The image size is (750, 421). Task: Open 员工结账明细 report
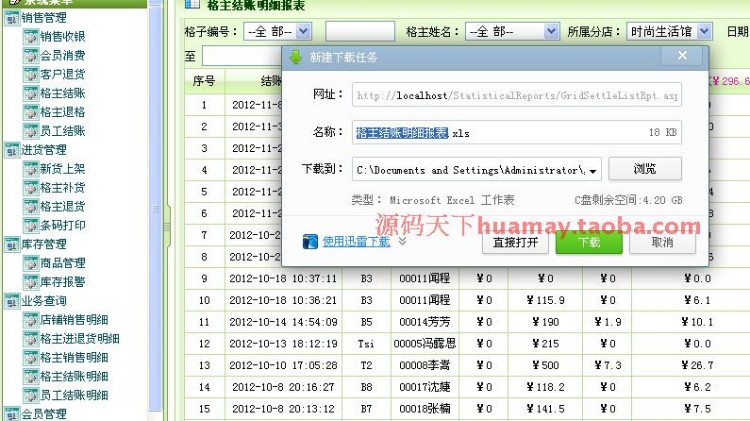tap(74, 395)
